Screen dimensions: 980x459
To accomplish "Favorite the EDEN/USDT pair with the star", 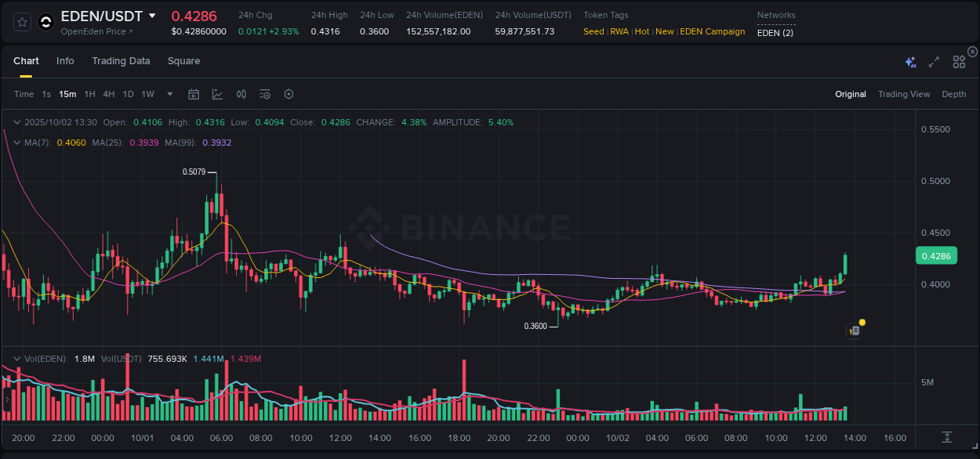I will point(21,21).
